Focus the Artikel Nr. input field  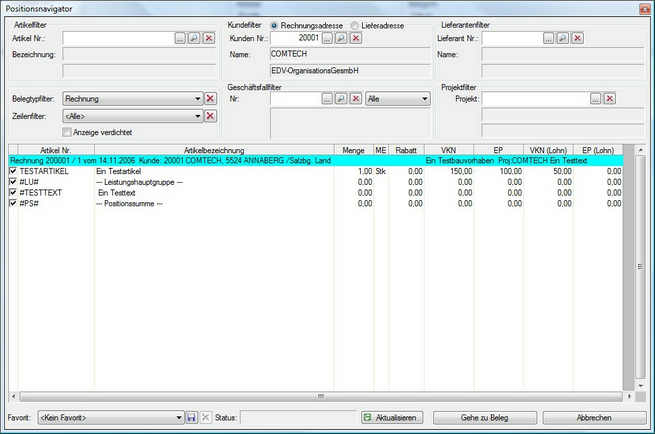point(118,38)
